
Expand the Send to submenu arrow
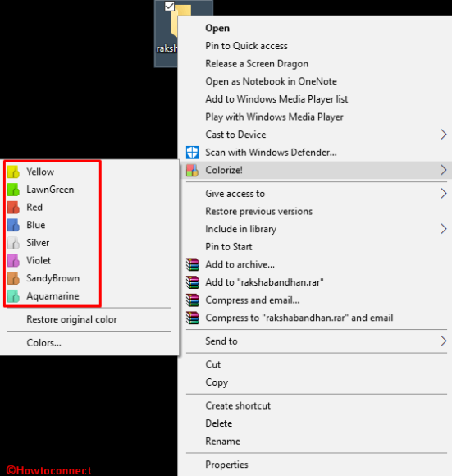(444, 341)
